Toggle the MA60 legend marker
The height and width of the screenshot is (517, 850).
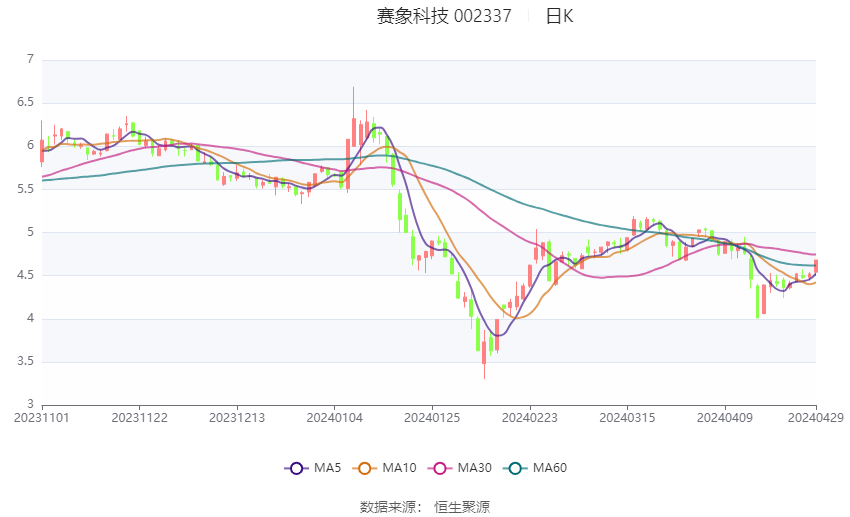tap(515, 468)
